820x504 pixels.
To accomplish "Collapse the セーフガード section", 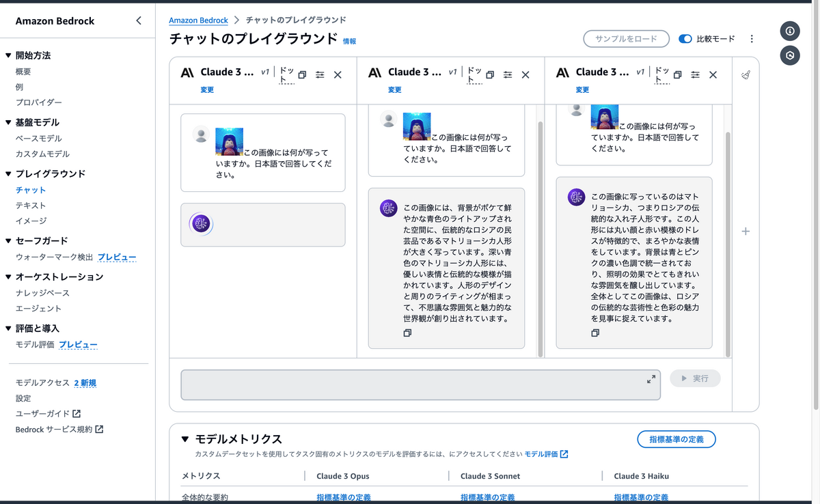I will (x=8, y=240).
